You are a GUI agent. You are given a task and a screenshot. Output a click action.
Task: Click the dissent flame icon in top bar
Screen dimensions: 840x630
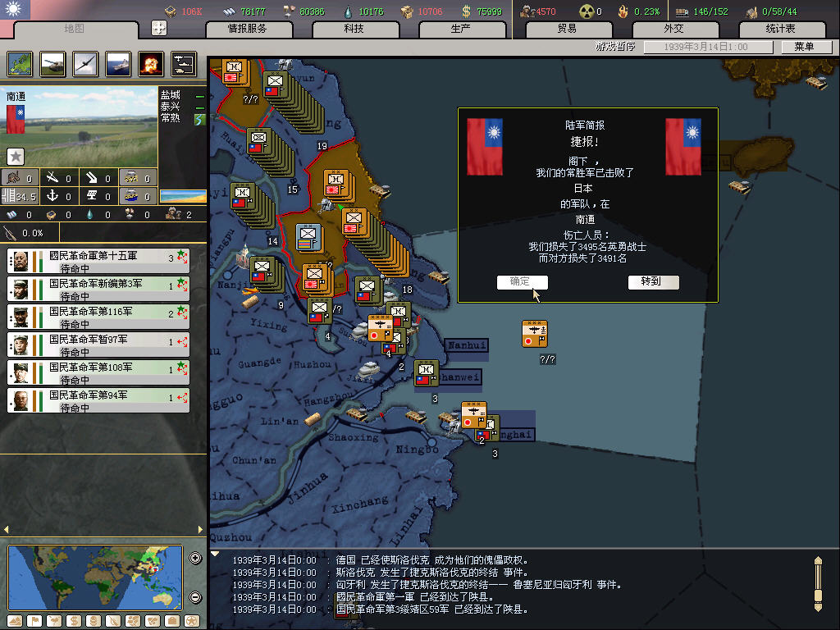click(x=623, y=11)
